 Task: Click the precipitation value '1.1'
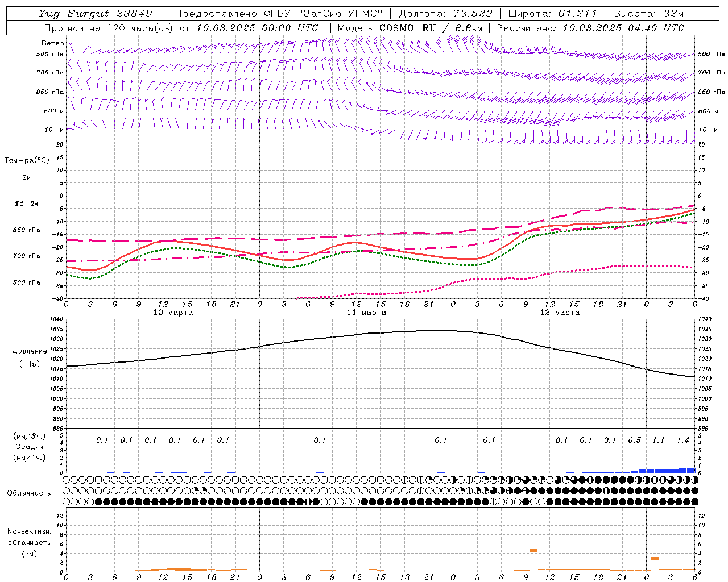(658, 440)
